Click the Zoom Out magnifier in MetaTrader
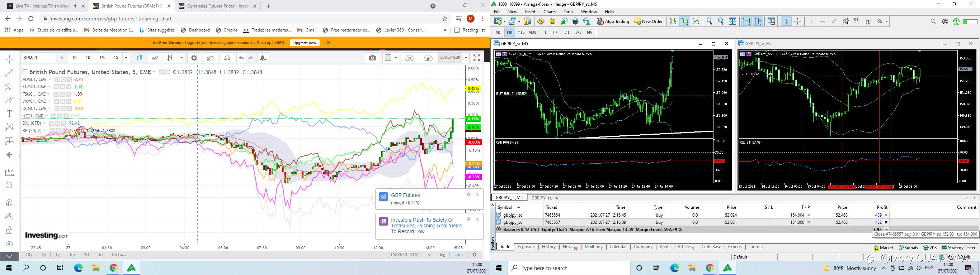 pos(721,21)
